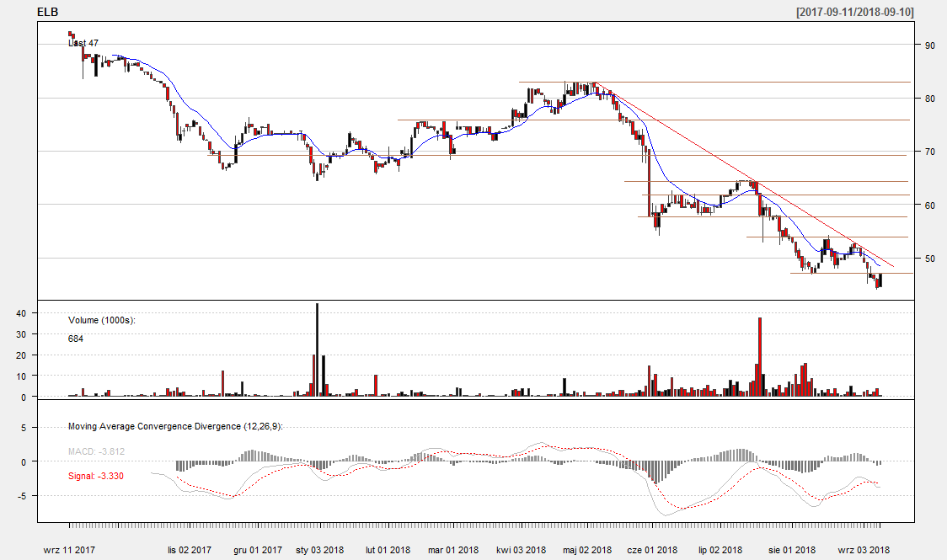Click the date label 'lip 02 2018'
The height and width of the screenshot is (560, 947).
point(720,551)
